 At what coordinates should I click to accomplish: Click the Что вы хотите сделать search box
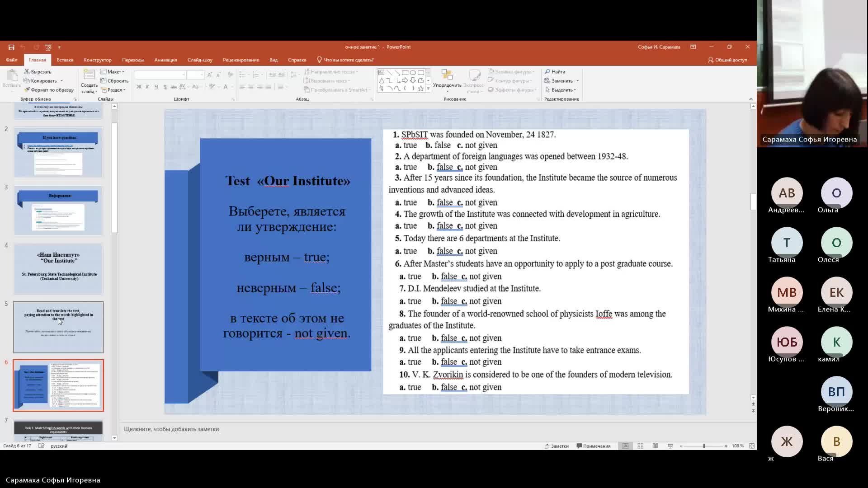click(345, 60)
